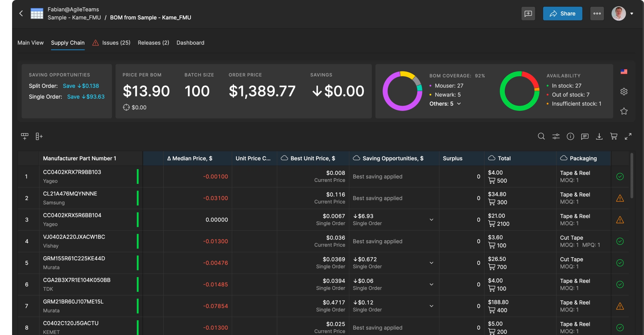Click green check status for CC0402KRX7R9BB103
Image resolution: width=644 pixels, height=335 pixels.
coord(620,177)
